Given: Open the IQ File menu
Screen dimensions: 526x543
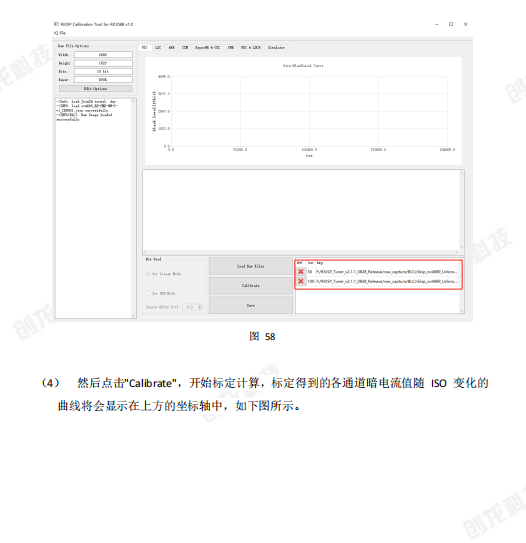Looking at the screenshot, I should [x=60, y=33].
